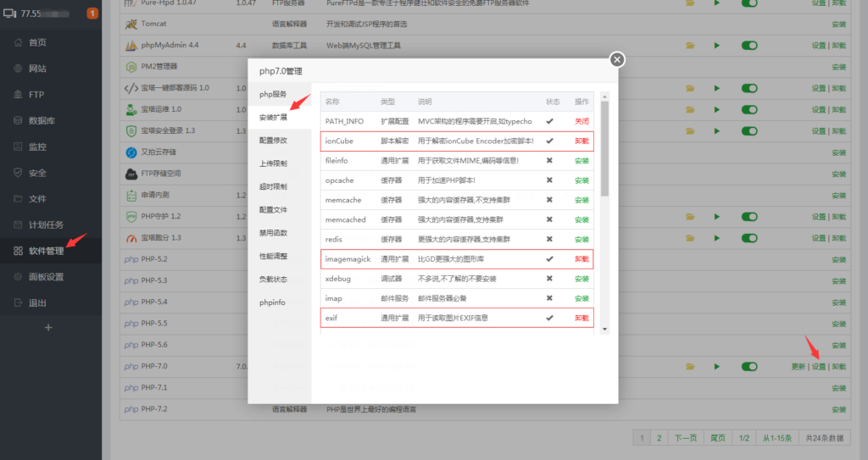Install the opcache extension
Viewport: 868px width, 460px height.
tap(581, 180)
